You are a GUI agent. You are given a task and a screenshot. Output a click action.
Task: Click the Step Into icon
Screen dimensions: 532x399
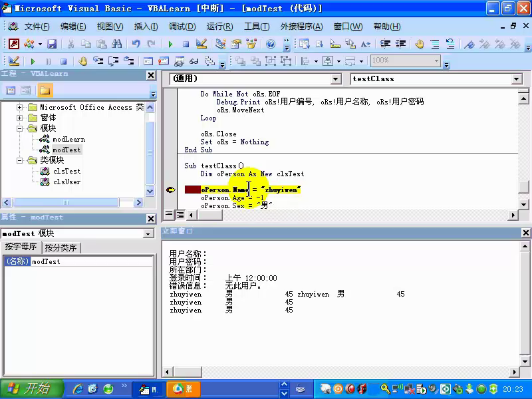pos(98,61)
